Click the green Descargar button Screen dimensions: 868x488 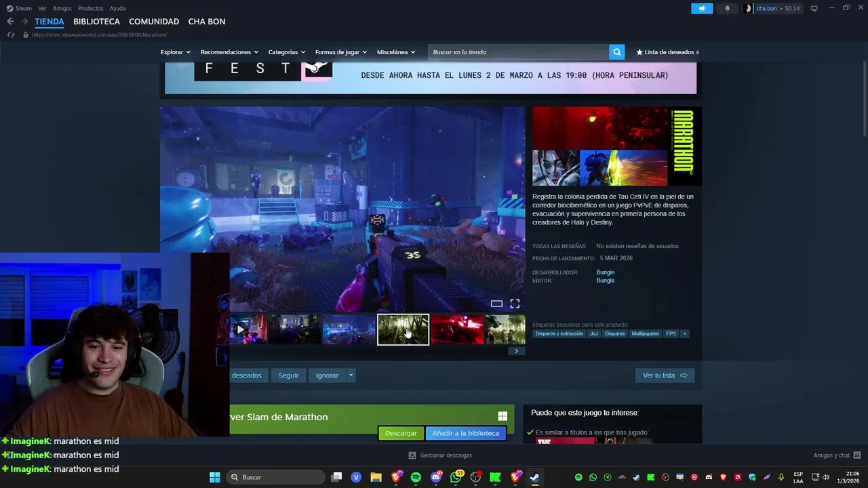click(401, 433)
